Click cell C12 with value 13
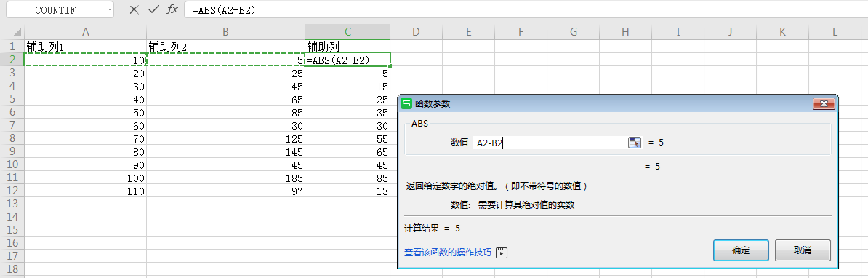 point(347,191)
